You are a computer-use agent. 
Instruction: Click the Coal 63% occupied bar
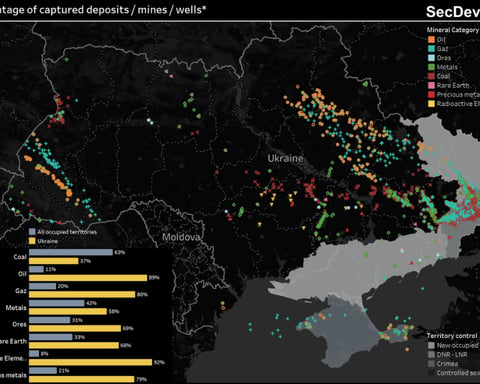coord(71,252)
